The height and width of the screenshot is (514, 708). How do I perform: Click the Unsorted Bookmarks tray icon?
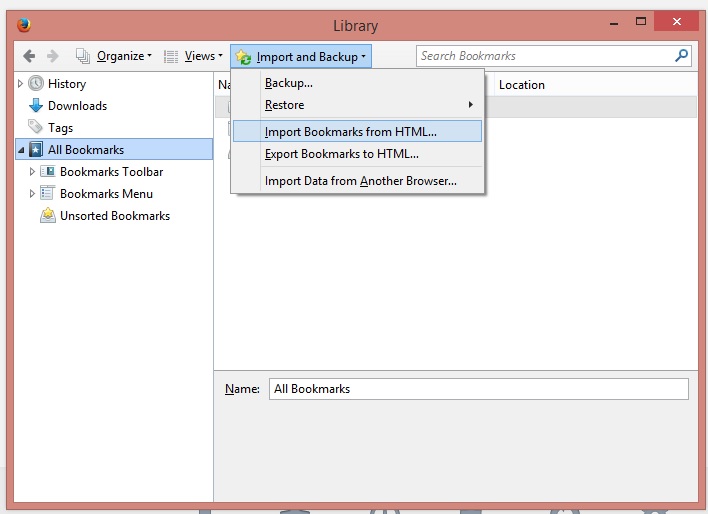(48, 215)
